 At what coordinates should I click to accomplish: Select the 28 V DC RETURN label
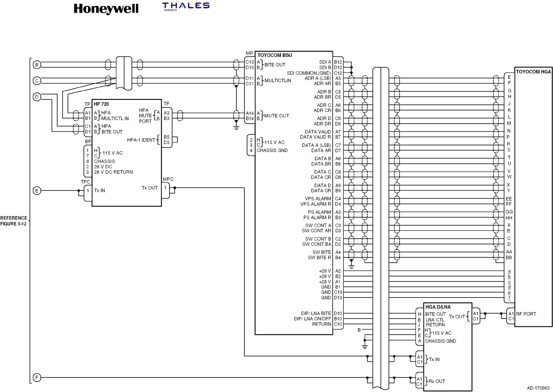(x=113, y=172)
